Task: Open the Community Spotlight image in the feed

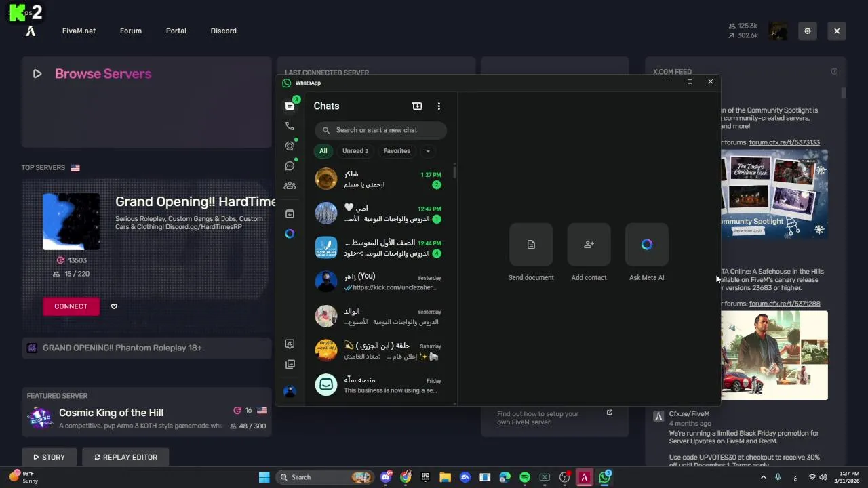Action: [x=774, y=194]
